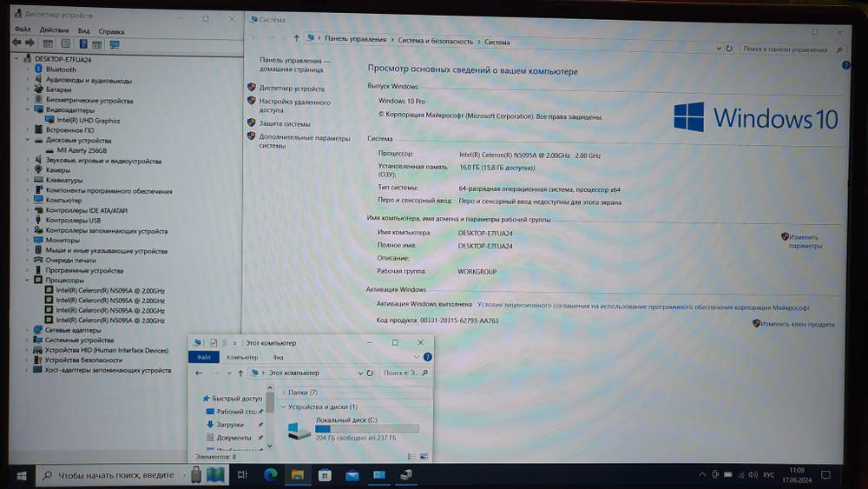Open the Файл tab in Explorer window
868x489 pixels.
(204, 357)
